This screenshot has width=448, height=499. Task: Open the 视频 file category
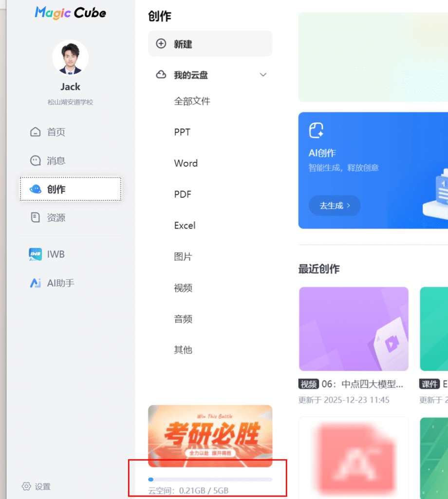tap(183, 288)
